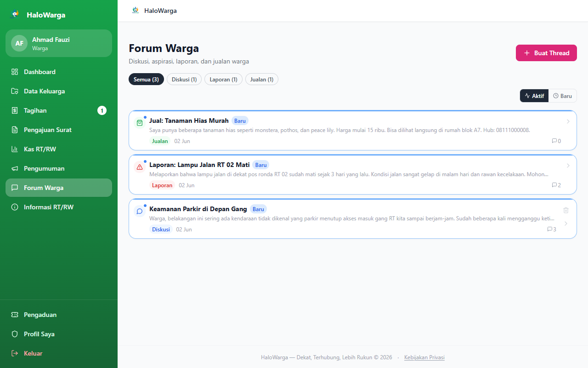Click the warning triangle icon on Lampu Jalan thread
Screen dimensions: 588x368
pyautogui.click(x=140, y=167)
